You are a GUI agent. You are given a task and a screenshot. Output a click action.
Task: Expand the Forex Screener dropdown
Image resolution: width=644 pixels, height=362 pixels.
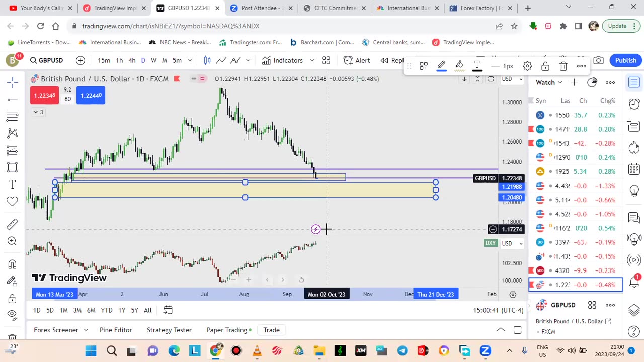(86, 330)
